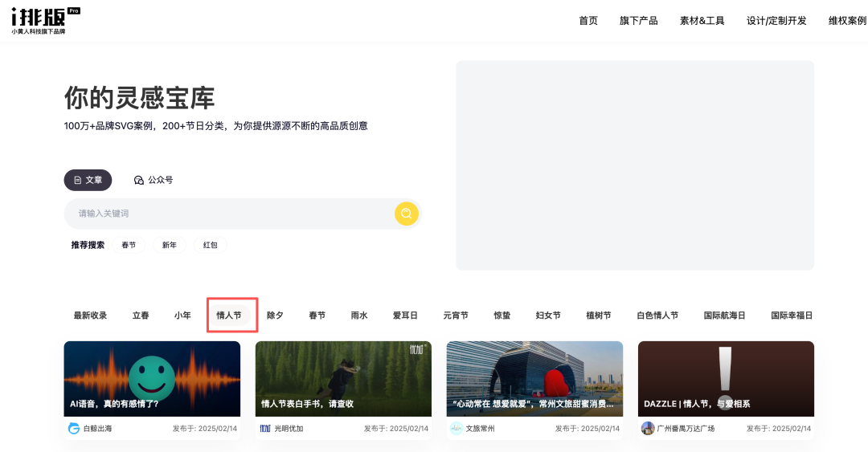868x452 pixels.
Task: Click the 白鲸出海 account avatar icon
Action: point(74,428)
